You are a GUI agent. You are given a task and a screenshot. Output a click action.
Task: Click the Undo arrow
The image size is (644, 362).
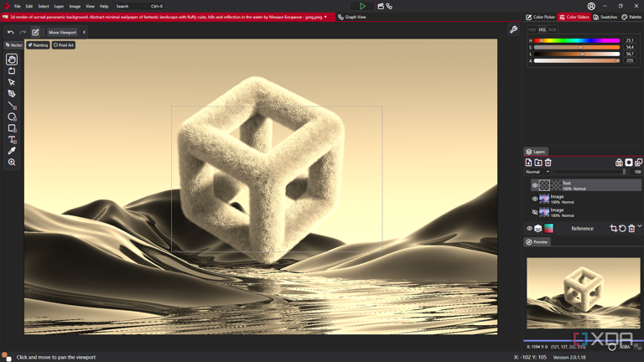point(11,32)
